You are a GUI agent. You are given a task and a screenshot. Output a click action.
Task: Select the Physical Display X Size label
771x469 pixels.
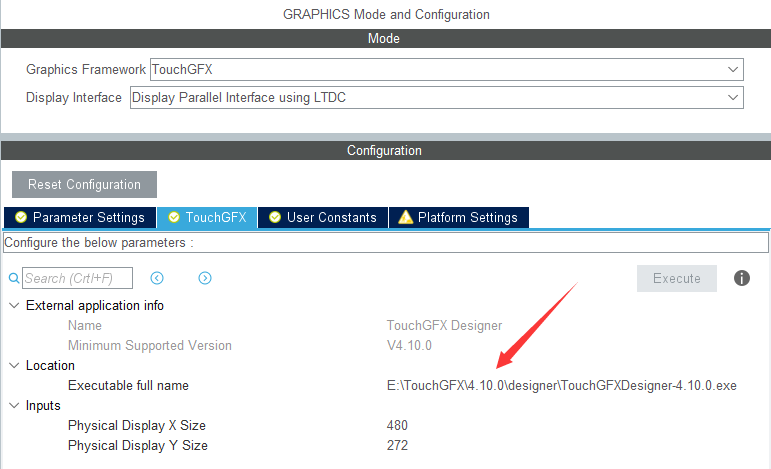[x=137, y=425]
